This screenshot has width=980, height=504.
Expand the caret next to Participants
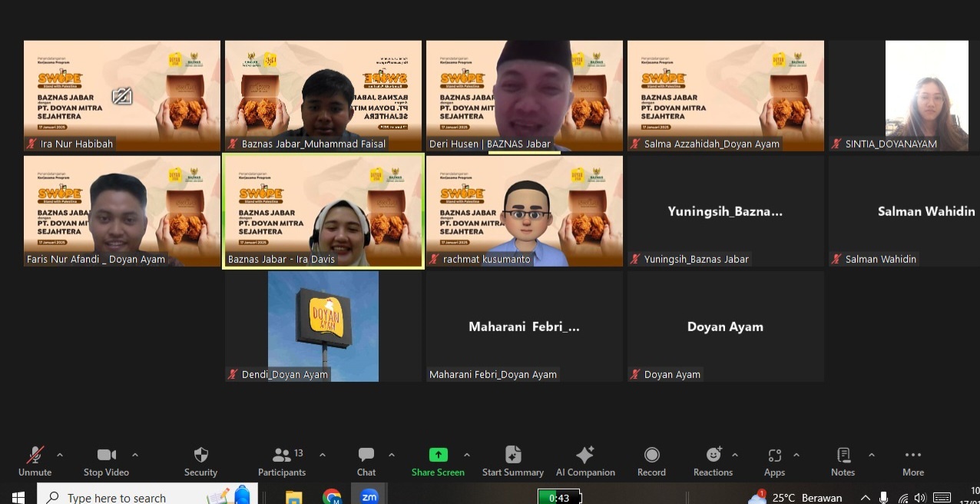click(x=323, y=455)
